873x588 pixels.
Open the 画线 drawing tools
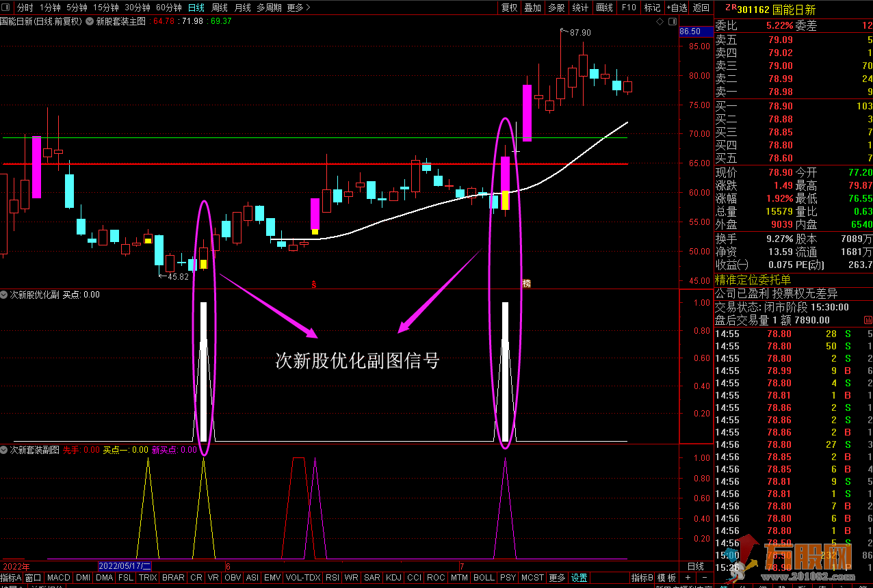point(605,8)
